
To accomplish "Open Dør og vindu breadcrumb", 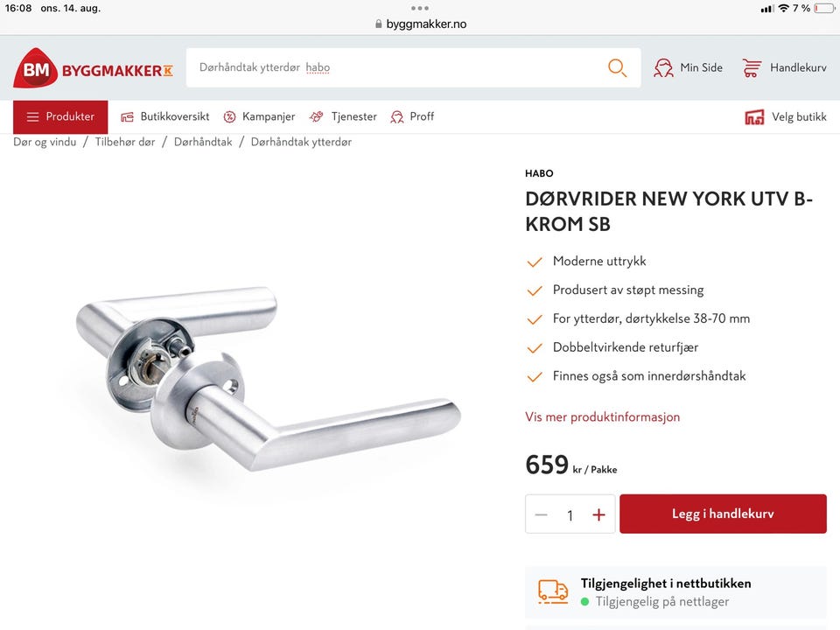I will click(x=45, y=142).
